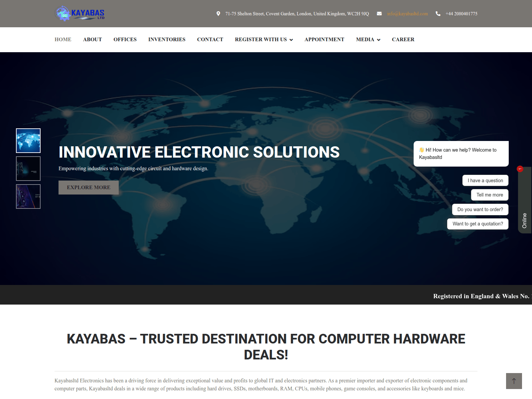532x399 pixels.
Task: Open the Register With Us menu
Action: coord(261,40)
